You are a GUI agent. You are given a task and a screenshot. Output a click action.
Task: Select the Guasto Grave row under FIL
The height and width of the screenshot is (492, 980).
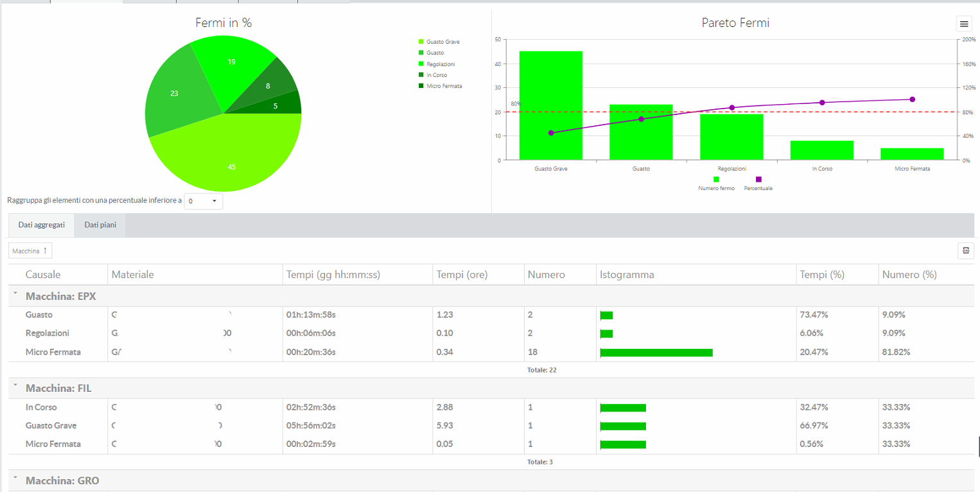coord(491,426)
